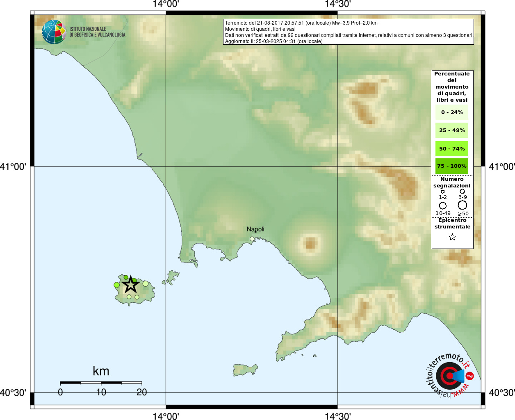
Task: Select the 0 - 24% legend swatch
Action: click(452, 112)
